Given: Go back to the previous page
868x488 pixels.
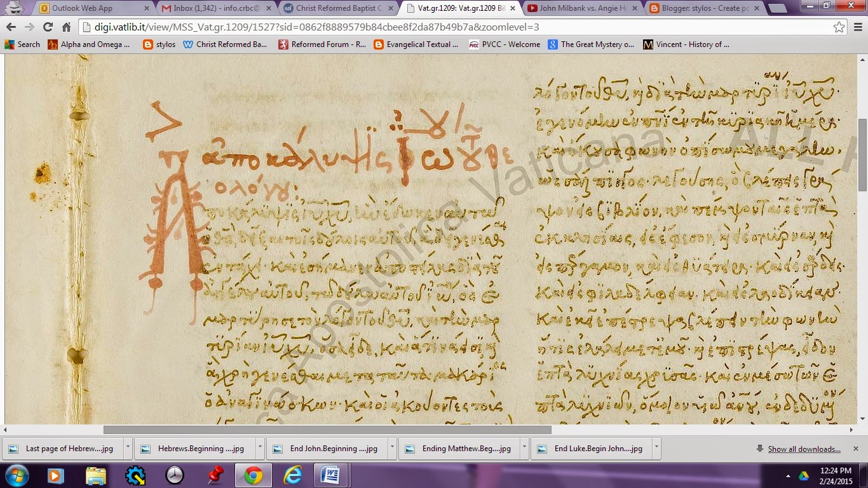Looking at the screenshot, I should [x=11, y=27].
